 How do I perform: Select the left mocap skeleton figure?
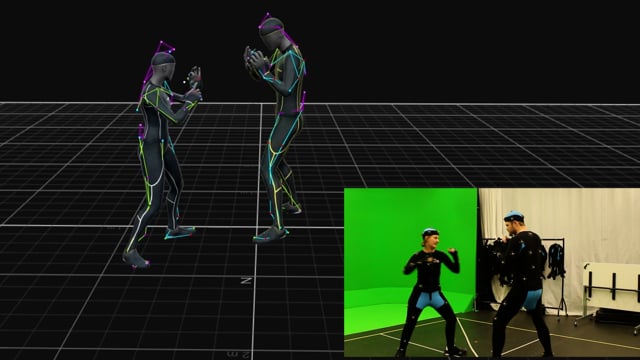coord(161,155)
